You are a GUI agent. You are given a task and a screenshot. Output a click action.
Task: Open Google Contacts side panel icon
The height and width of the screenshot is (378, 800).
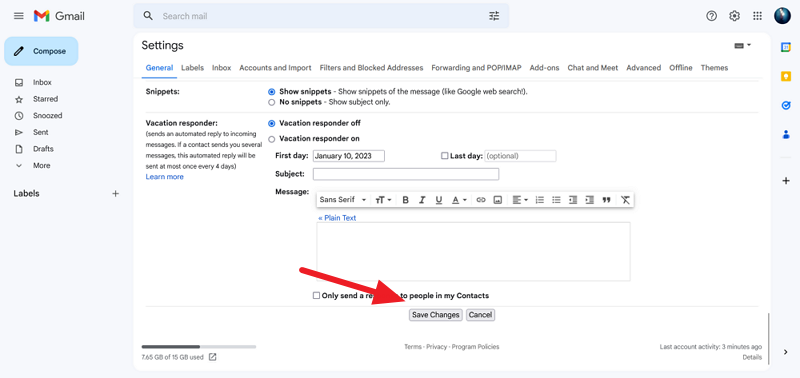click(786, 135)
